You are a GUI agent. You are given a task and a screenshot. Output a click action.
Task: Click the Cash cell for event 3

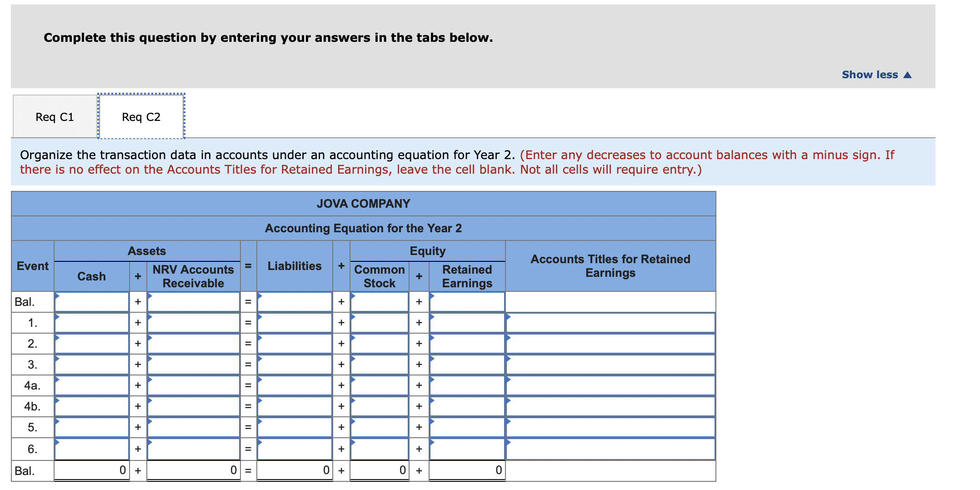(x=92, y=365)
